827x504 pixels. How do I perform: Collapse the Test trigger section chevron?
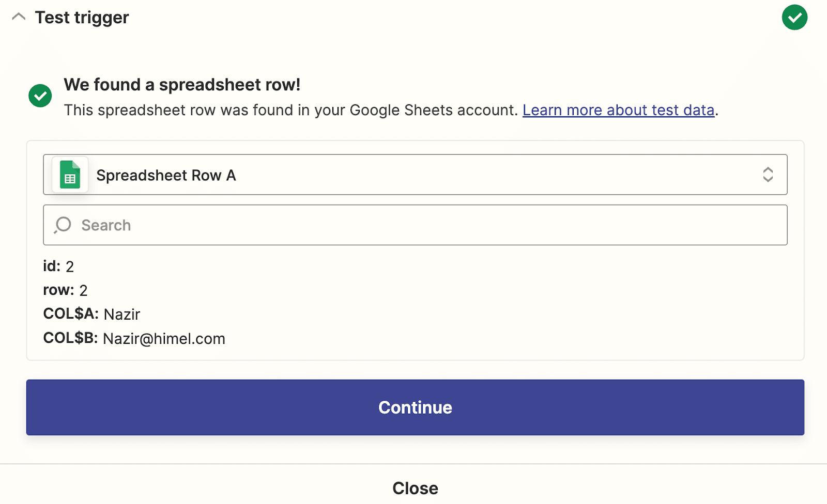tap(19, 17)
